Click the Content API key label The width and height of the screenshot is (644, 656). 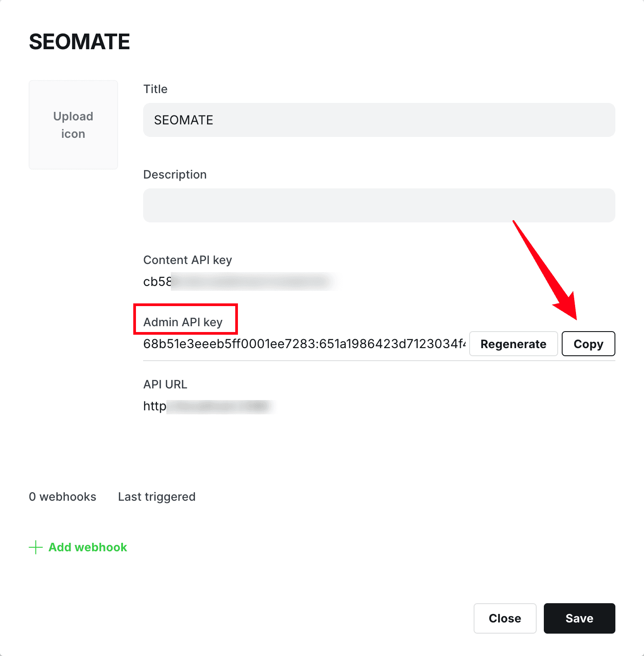pos(187,260)
